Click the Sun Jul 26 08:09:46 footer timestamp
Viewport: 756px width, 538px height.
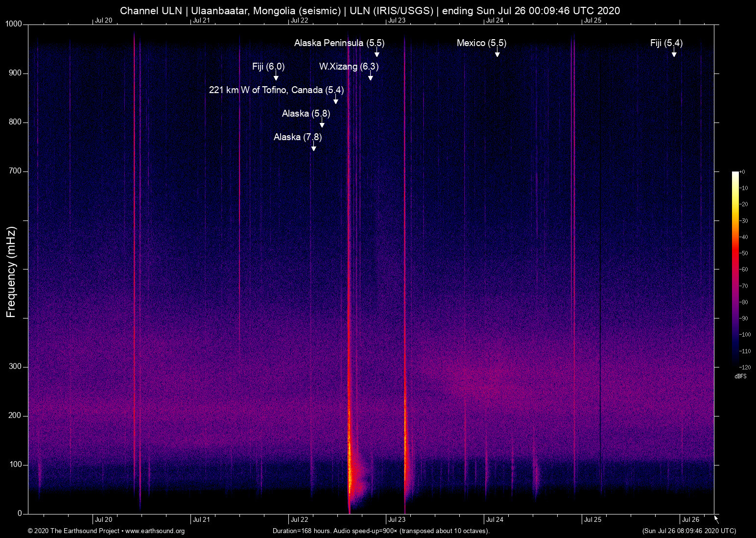point(689,531)
